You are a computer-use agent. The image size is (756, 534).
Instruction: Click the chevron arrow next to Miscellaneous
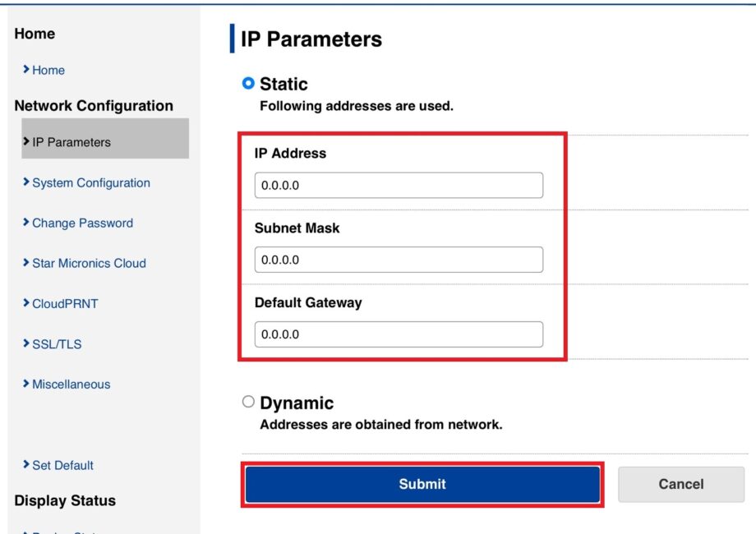pyautogui.click(x=26, y=384)
